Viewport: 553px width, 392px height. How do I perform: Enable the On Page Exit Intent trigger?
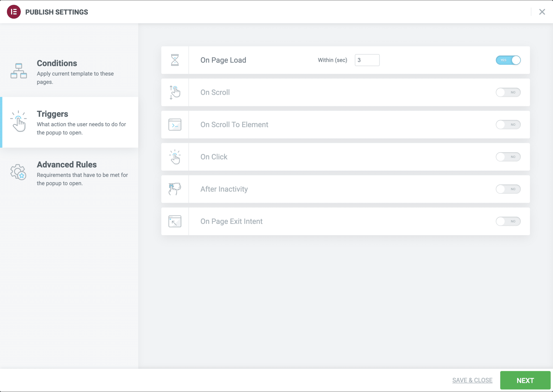508,221
